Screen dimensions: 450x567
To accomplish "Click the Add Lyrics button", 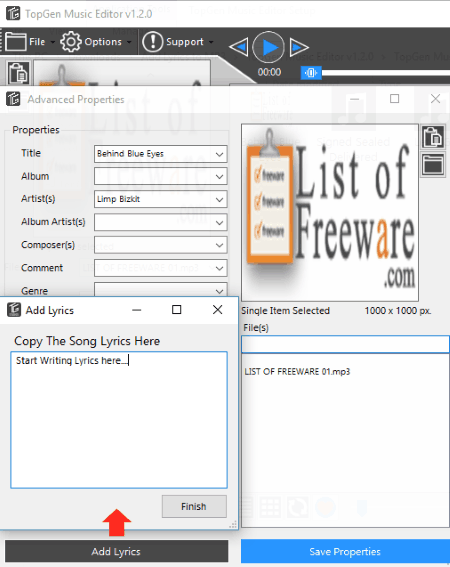I will [116, 551].
